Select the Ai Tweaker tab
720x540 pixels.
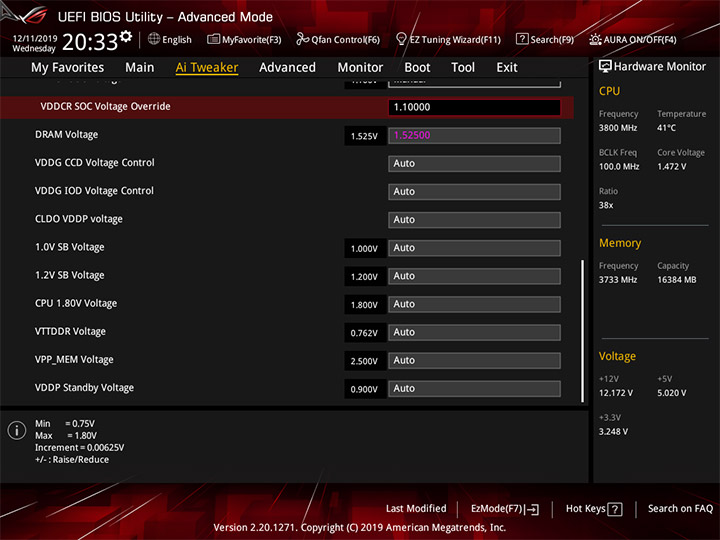pyautogui.click(x=207, y=68)
